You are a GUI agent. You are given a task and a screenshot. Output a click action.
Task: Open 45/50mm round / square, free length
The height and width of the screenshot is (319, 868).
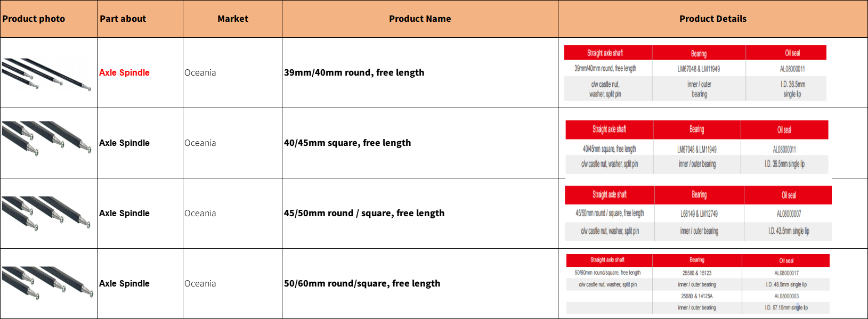[x=364, y=213]
